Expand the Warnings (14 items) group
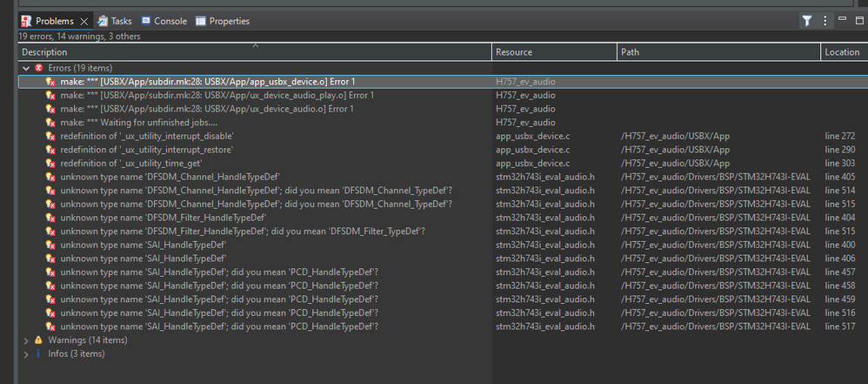This screenshot has height=384, width=868. pos(25,340)
